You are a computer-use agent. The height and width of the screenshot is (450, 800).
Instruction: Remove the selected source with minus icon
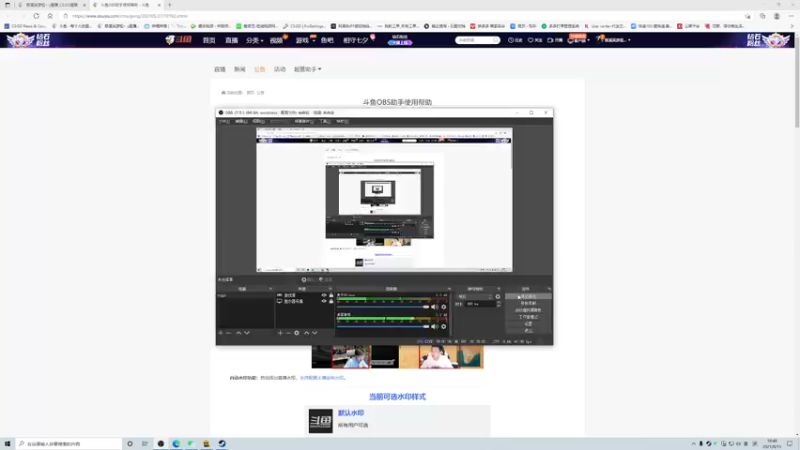pyautogui.click(x=288, y=333)
